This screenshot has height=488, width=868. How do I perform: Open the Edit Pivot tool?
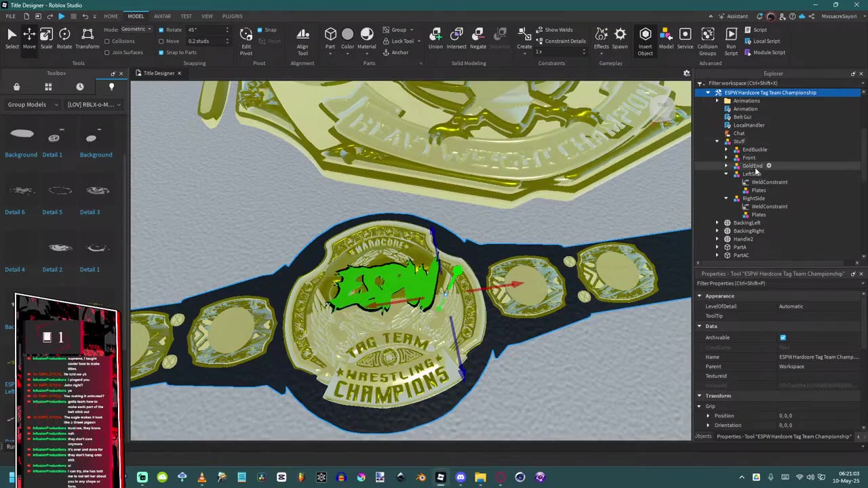pos(246,41)
